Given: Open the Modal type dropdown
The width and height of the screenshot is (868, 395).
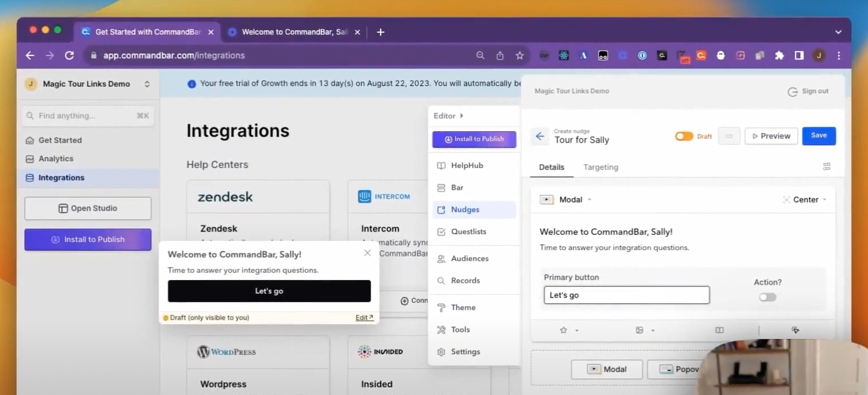Looking at the screenshot, I should tap(566, 200).
